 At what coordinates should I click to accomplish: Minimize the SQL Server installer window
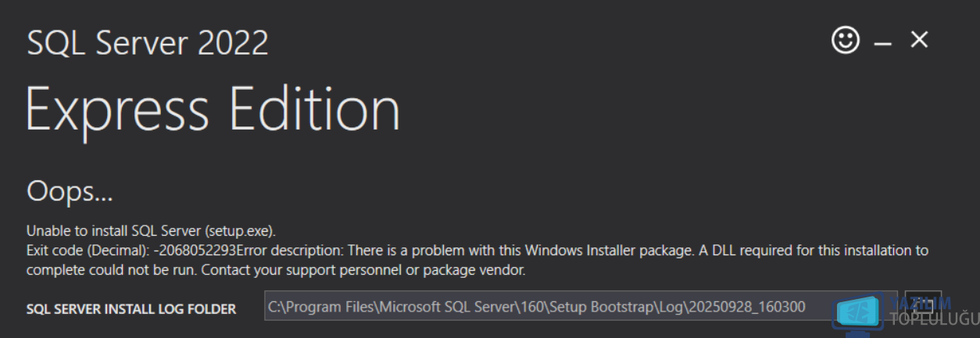[x=883, y=44]
